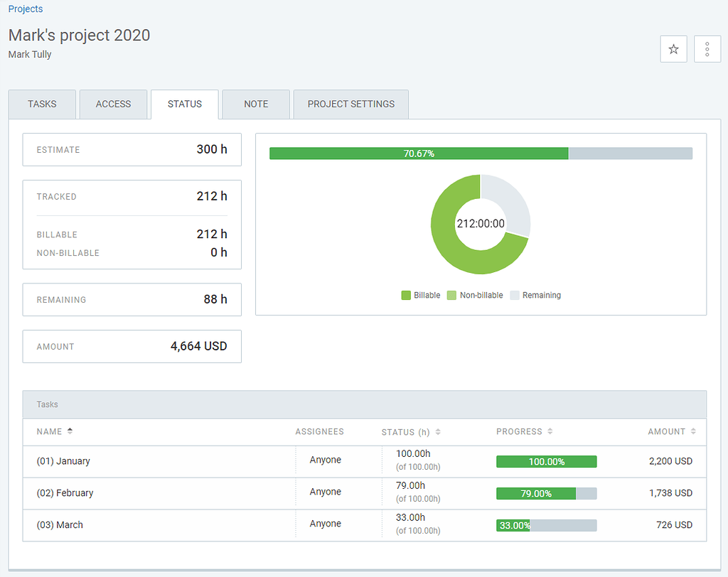Image resolution: width=728 pixels, height=577 pixels.
Task: Sort tasks using the NAME sort arrow
Action: 71,431
